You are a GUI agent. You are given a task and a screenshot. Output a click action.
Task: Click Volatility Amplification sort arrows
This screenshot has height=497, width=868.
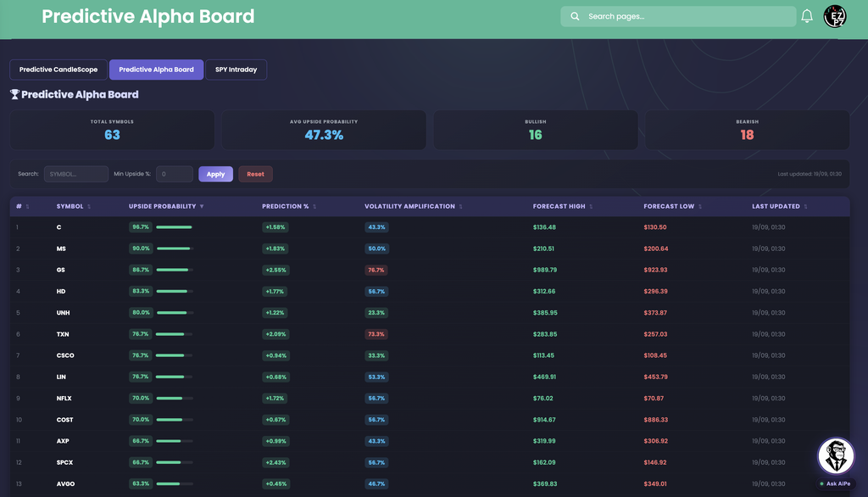(x=460, y=207)
